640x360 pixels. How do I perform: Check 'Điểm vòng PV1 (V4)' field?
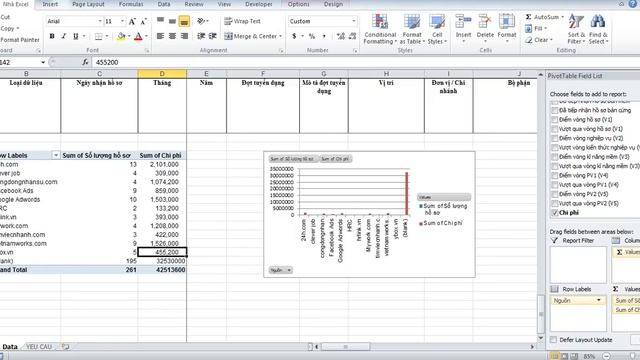click(x=554, y=176)
